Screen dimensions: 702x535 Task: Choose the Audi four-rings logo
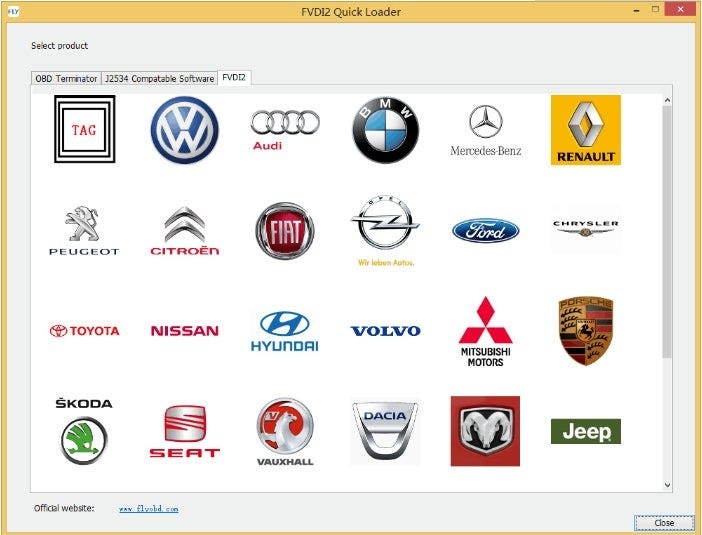pos(285,129)
